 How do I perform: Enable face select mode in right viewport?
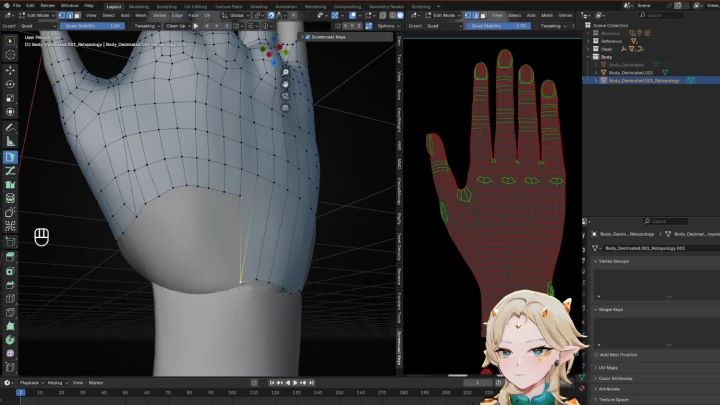pyautogui.click(x=483, y=15)
